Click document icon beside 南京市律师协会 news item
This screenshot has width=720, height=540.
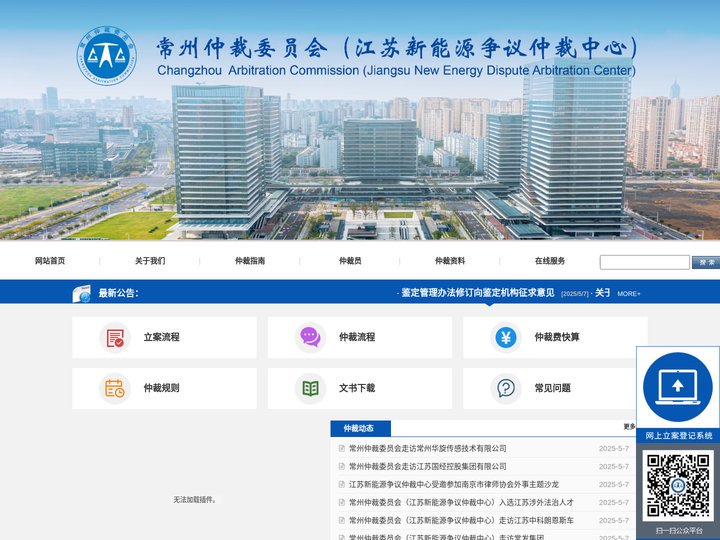tap(342, 484)
